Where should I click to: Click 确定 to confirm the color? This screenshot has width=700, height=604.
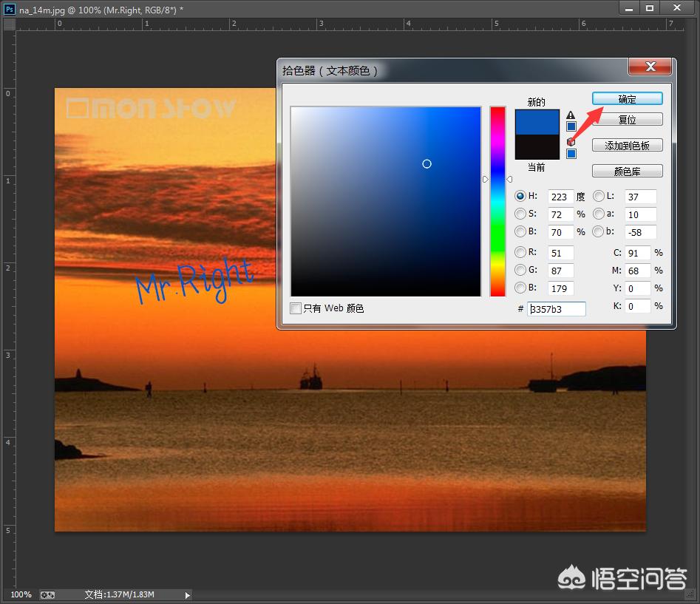(x=627, y=99)
